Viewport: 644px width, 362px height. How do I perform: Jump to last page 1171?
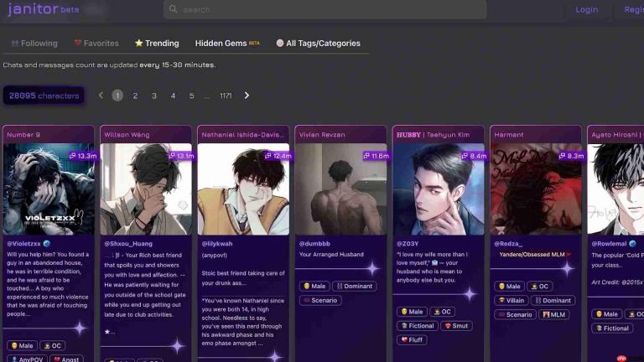pyautogui.click(x=226, y=96)
